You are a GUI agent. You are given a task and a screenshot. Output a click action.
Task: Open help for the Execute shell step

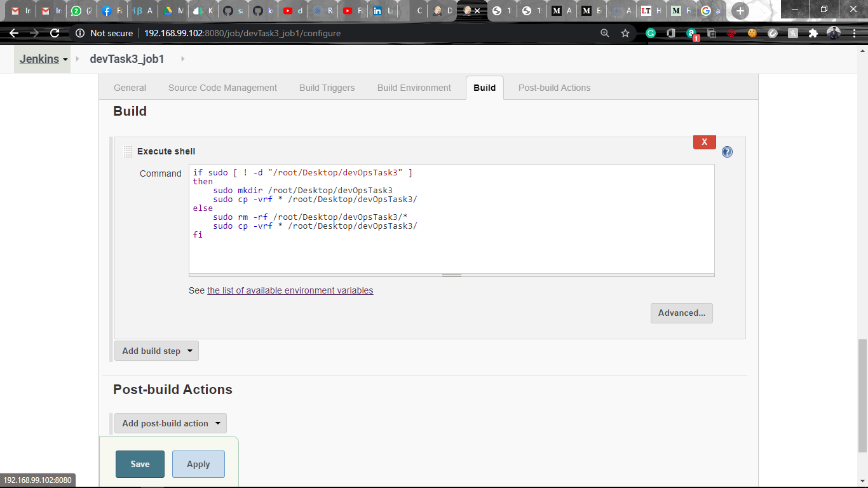tap(726, 152)
